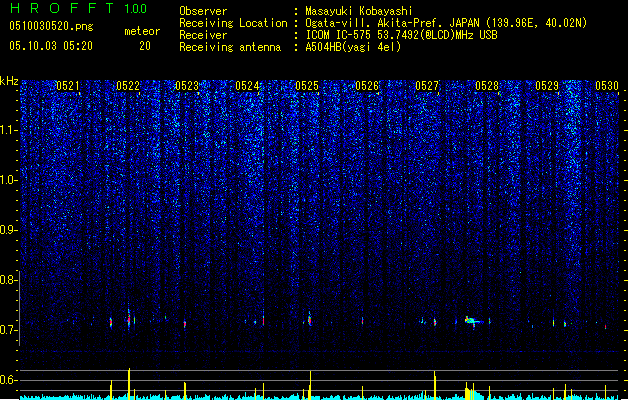Click the 0.9 kHz axis label
629x400 pixels.
pos(7,230)
